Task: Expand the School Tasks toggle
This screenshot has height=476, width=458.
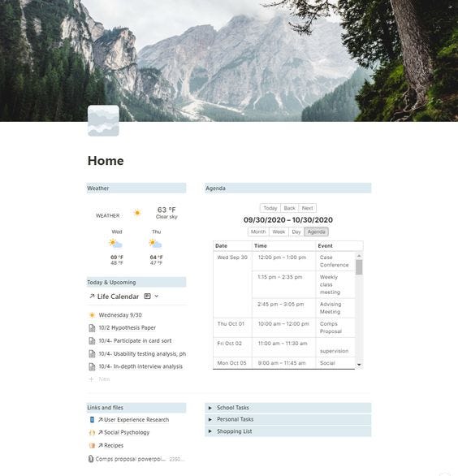Action: 210,408
